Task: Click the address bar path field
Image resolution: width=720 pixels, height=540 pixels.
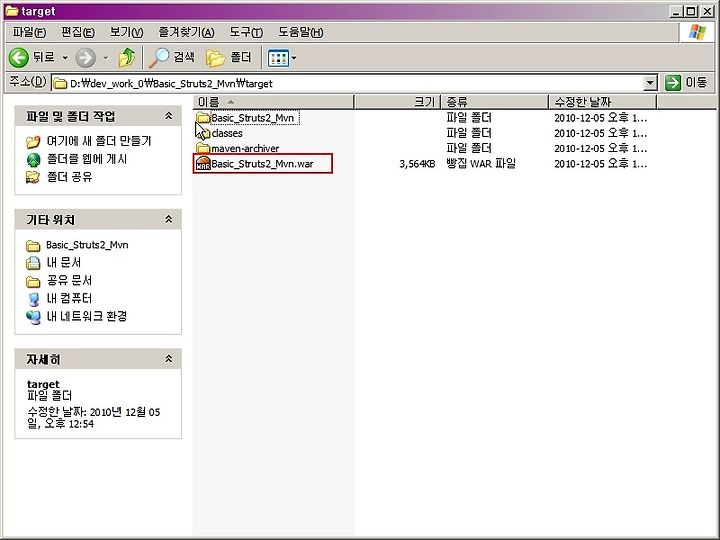Action: 348,83
